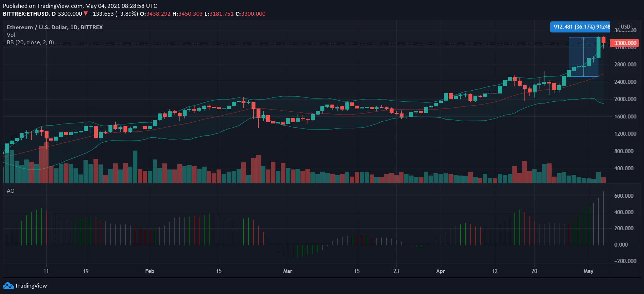The height and width of the screenshot is (294, 644).
Task: Click the BITTREX:ETHUSD, D symbol text
Action: [x=29, y=14]
